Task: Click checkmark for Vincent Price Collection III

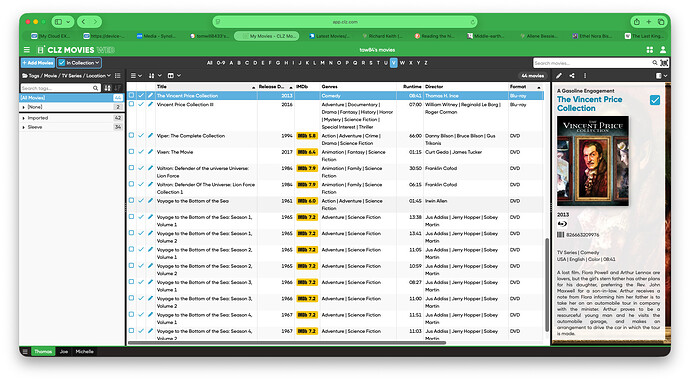Action: pos(141,104)
